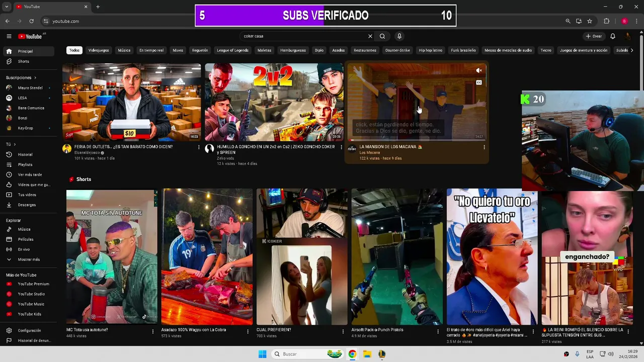Viewport: 644px width, 362px height.
Task: Open Bonzi subscription channel
Action: pos(29,118)
